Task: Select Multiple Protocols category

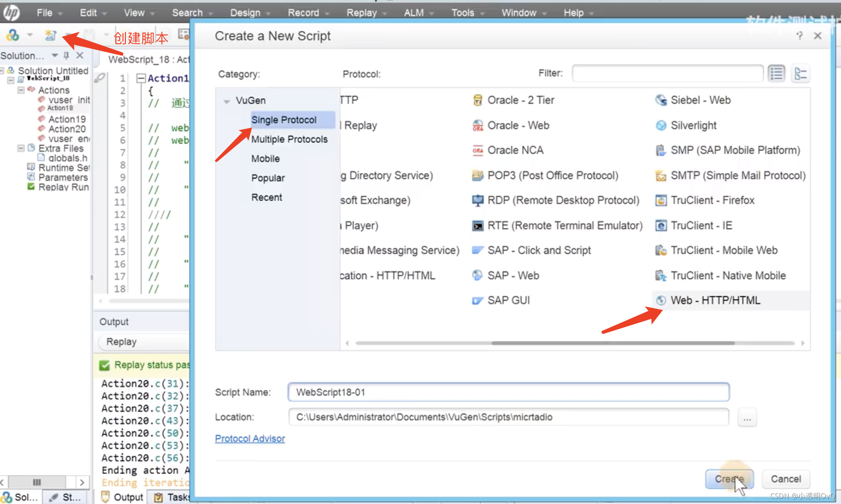Action: (x=289, y=139)
